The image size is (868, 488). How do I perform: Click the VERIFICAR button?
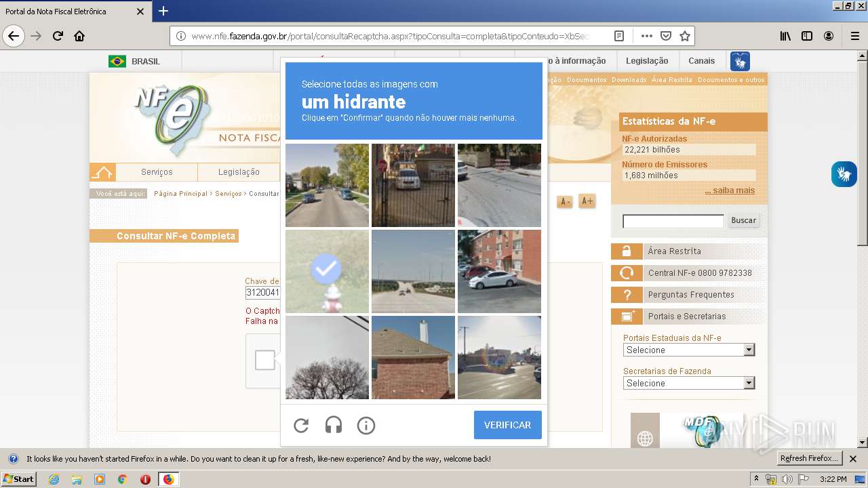tap(508, 425)
